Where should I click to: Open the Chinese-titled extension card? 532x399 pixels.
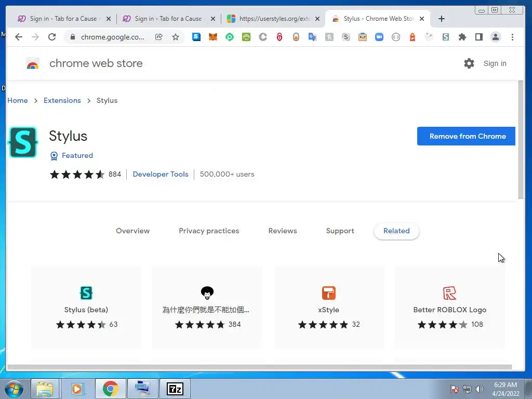tap(206, 307)
